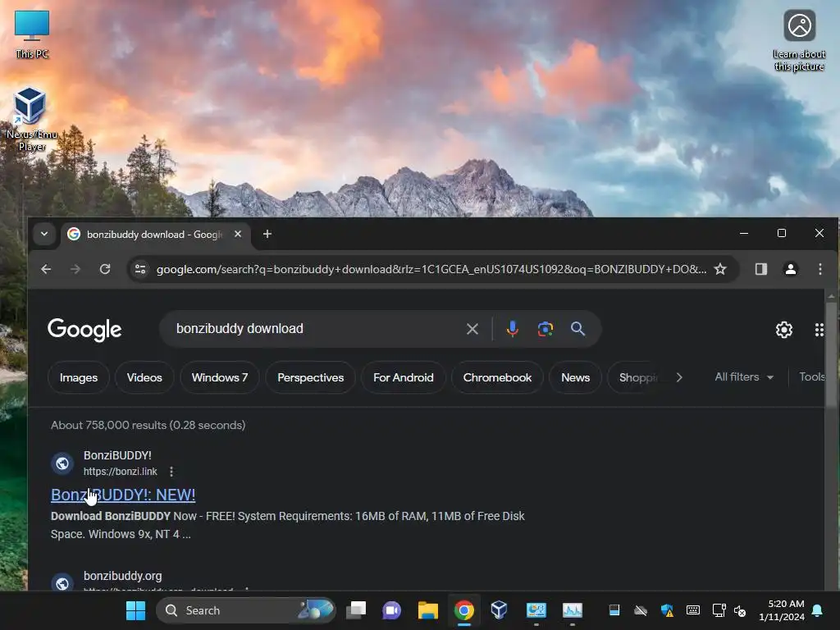Close the bonzibuddy download tab
Viewport: 840px width, 630px height.
[238, 234]
